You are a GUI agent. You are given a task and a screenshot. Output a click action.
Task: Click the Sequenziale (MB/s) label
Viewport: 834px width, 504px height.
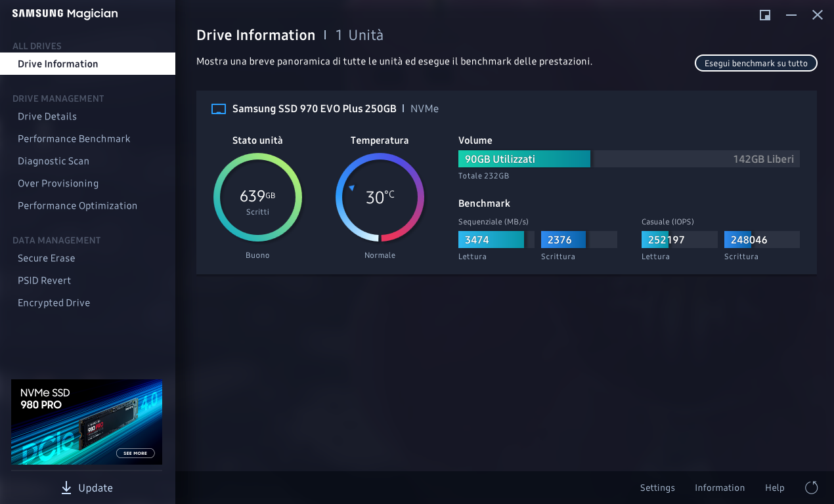coord(493,222)
